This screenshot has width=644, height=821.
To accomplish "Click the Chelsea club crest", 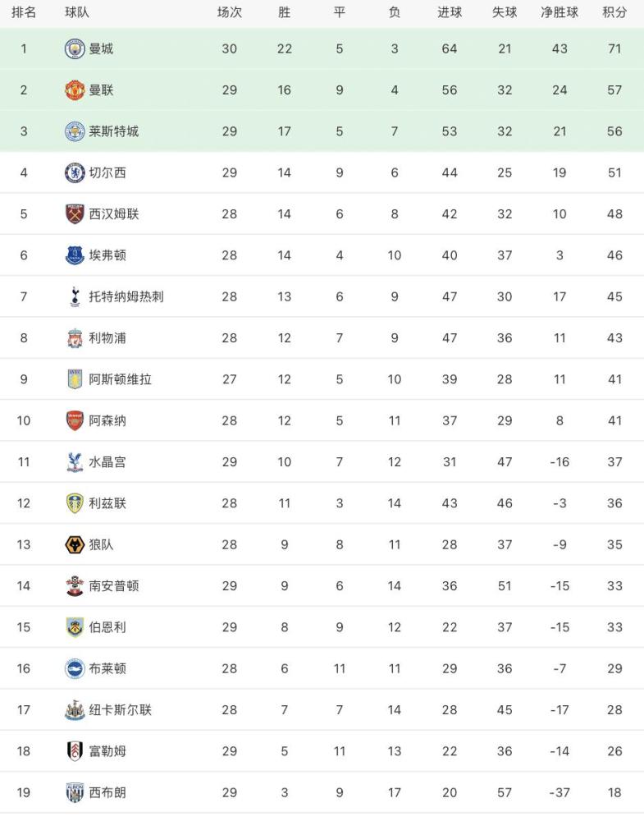I will coord(75,172).
